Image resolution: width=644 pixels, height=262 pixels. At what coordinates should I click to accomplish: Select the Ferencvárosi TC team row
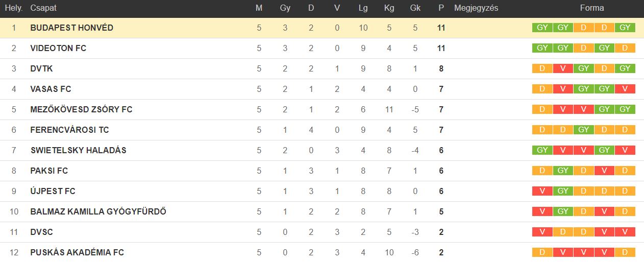pos(322,130)
